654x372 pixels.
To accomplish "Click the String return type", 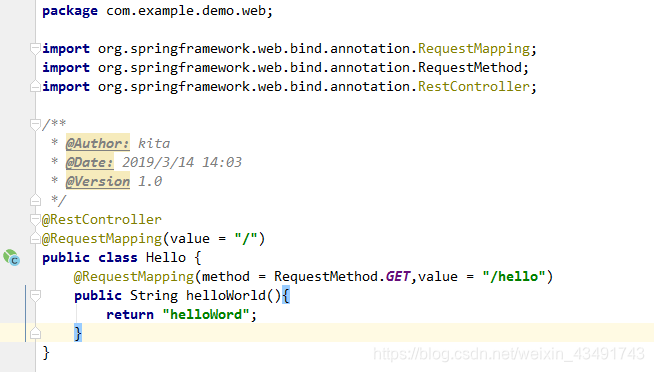I will [153, 296].
